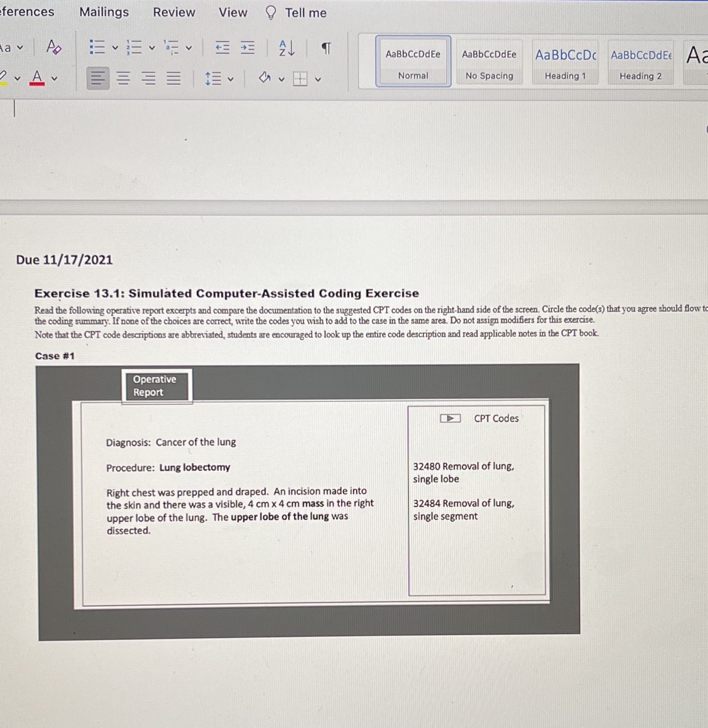Screen dimensions: 708x728
Task: Open the shading color dropdown arrow
Action: pyautogui.click(x=281, y=79)
